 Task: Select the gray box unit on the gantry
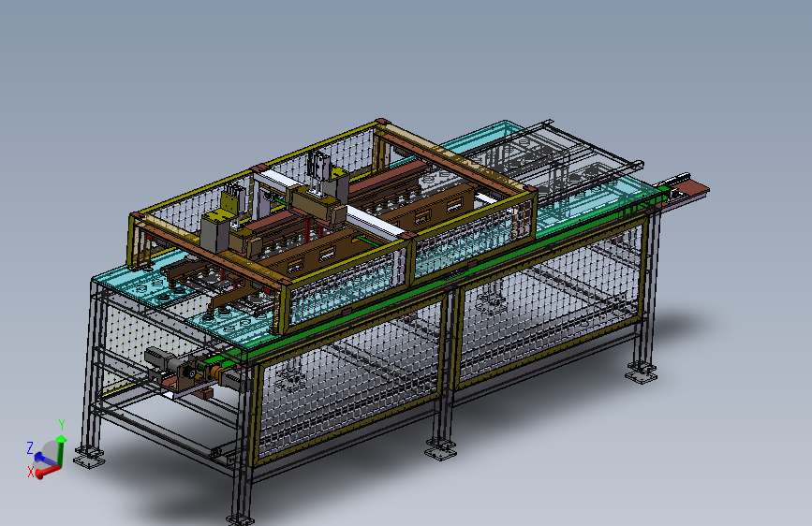click(214, 232)
